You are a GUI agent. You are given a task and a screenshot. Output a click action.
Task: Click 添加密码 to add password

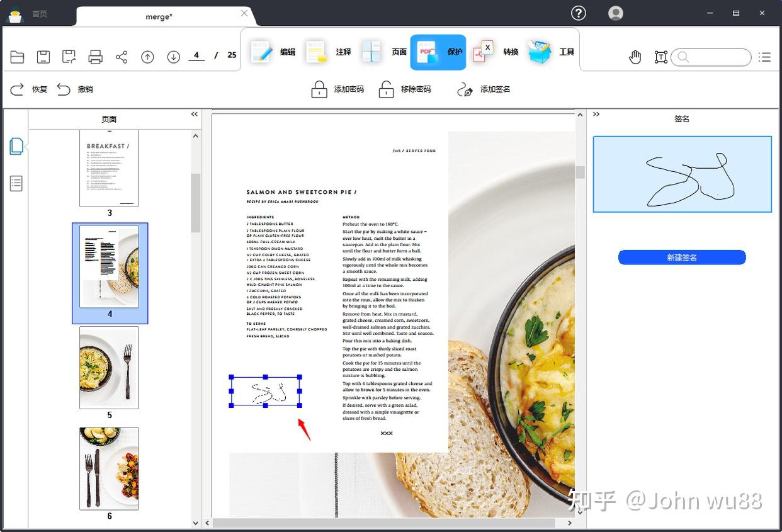337,89
